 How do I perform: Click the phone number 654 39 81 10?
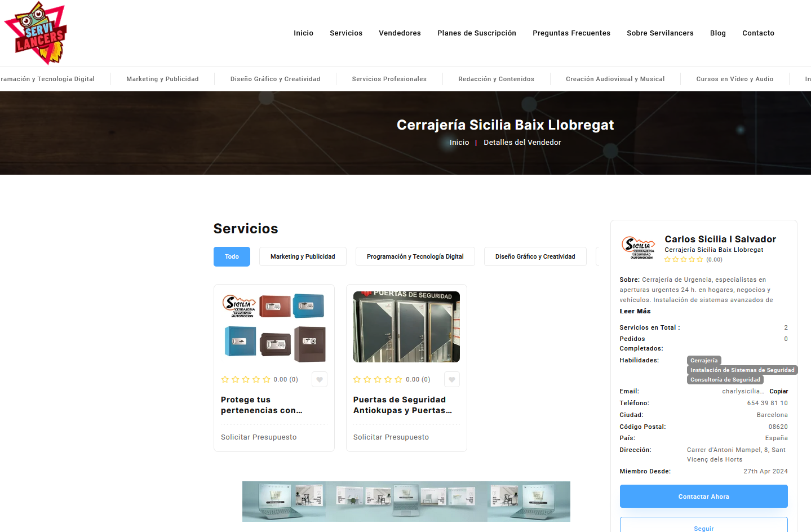(768, 403)
